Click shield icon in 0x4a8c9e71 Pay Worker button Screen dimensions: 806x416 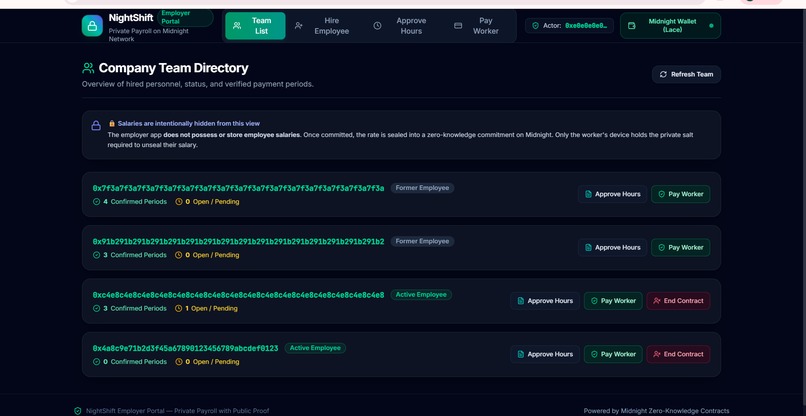(594, 354)
